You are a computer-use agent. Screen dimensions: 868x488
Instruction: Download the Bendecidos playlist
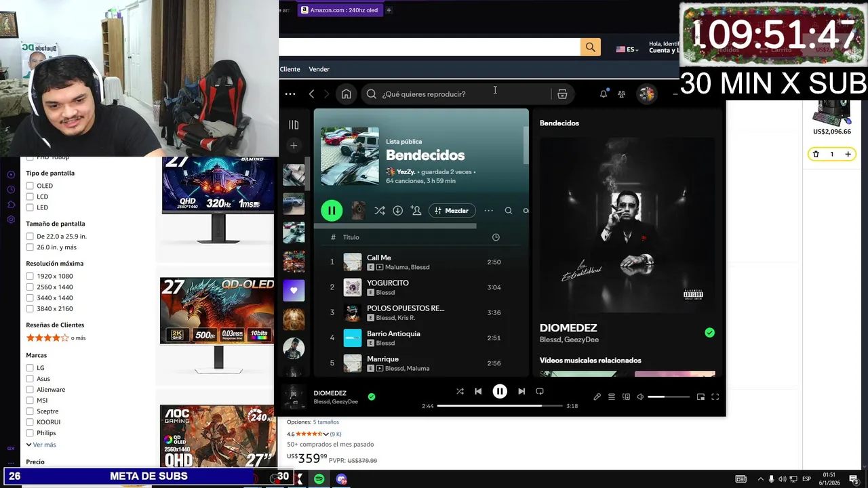click(x=398, y=211)
